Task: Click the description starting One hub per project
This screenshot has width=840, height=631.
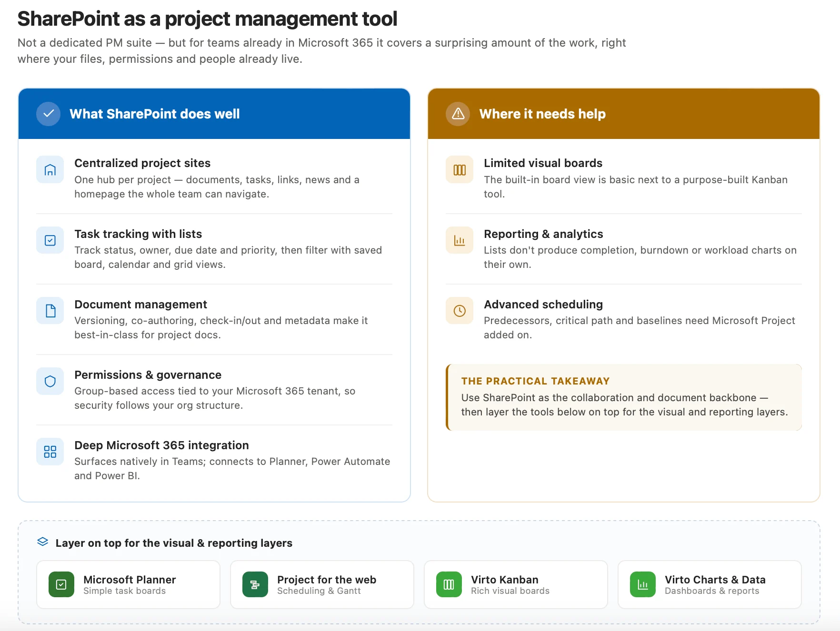Action: click(x=217, y=187)
